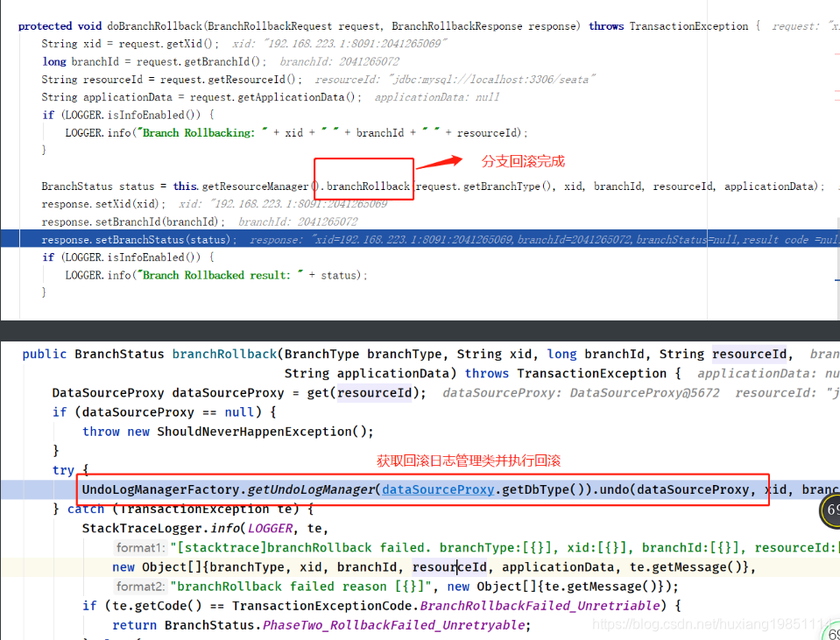Click the inline hint resourceId: jdbc:mysql://localhost:3306/seata

point(455,80)
